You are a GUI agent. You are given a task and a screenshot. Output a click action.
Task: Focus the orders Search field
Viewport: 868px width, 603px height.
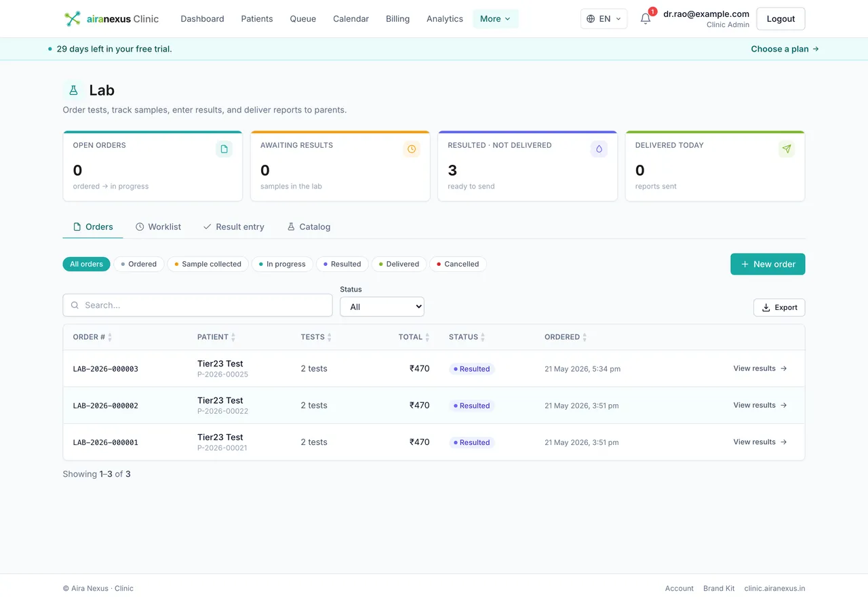197,305
